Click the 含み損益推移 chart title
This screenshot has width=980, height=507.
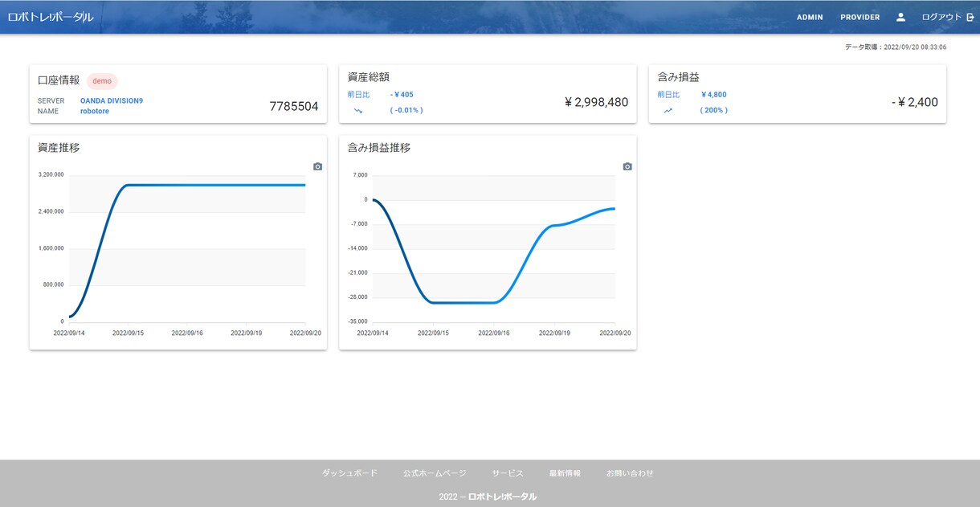click(379, 148)
